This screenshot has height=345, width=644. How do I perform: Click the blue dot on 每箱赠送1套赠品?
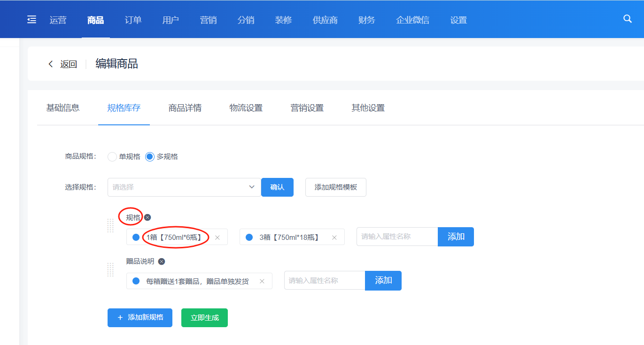click(136, 281)
